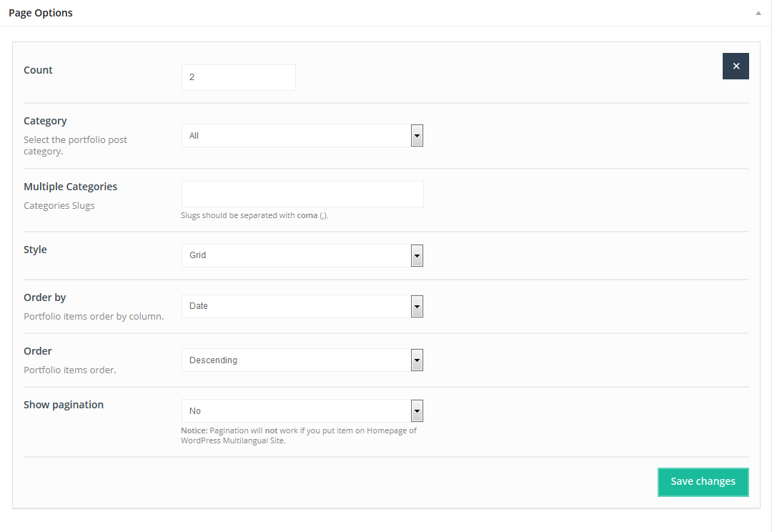Open the Style dropdown set to Grid
772x532 pixels.
click(x=296, y=255)
